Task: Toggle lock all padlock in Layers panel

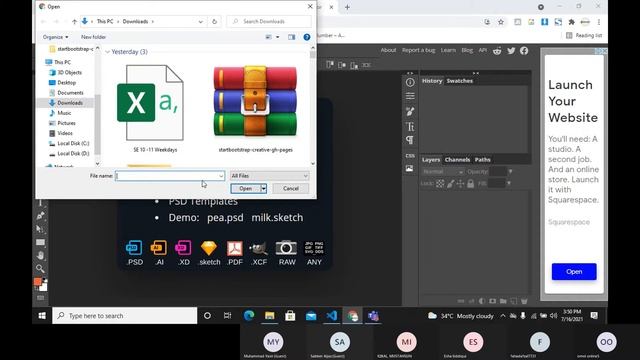Action: (x=471, y=184)
